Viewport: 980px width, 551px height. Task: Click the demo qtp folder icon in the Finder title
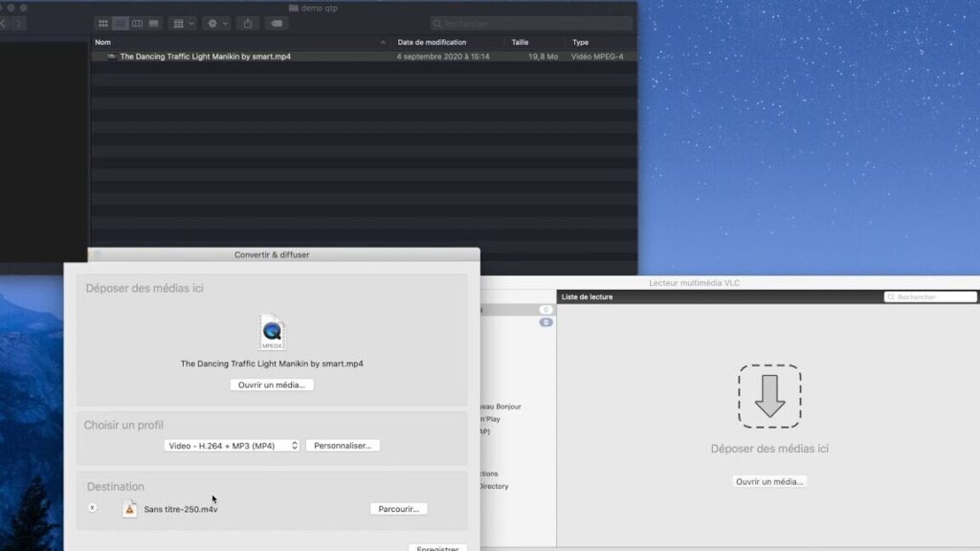(293, 8)
